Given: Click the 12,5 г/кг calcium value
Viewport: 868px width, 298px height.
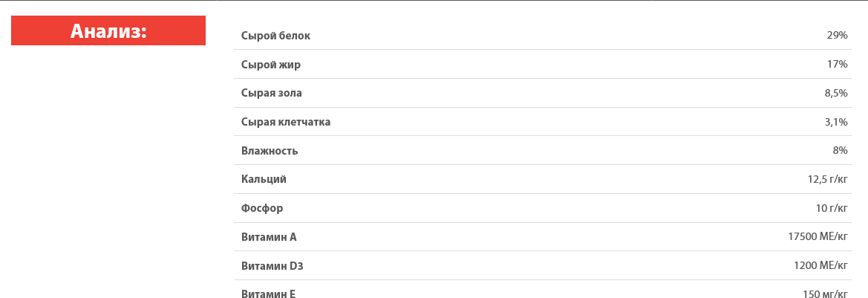Looking at the screenshot, I should coord(828,179).
